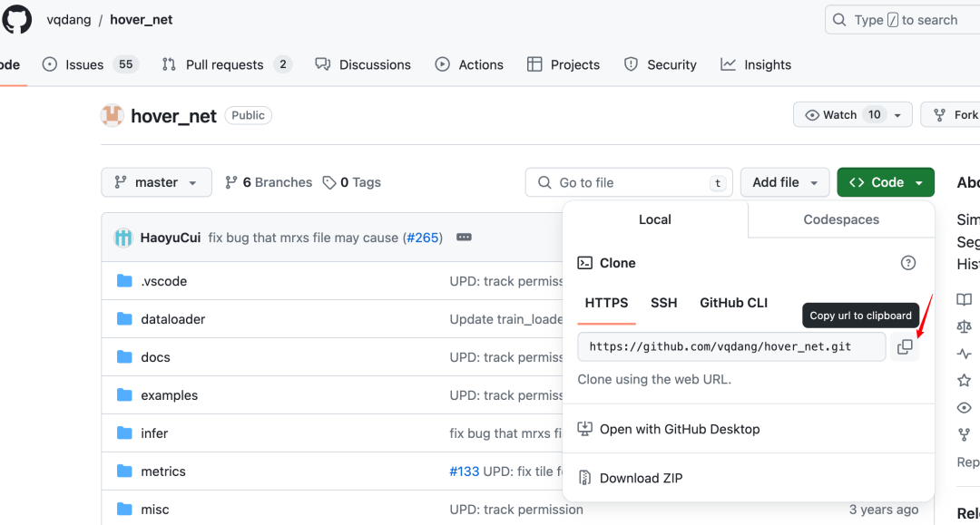Open the Pull requests tab

225,64
